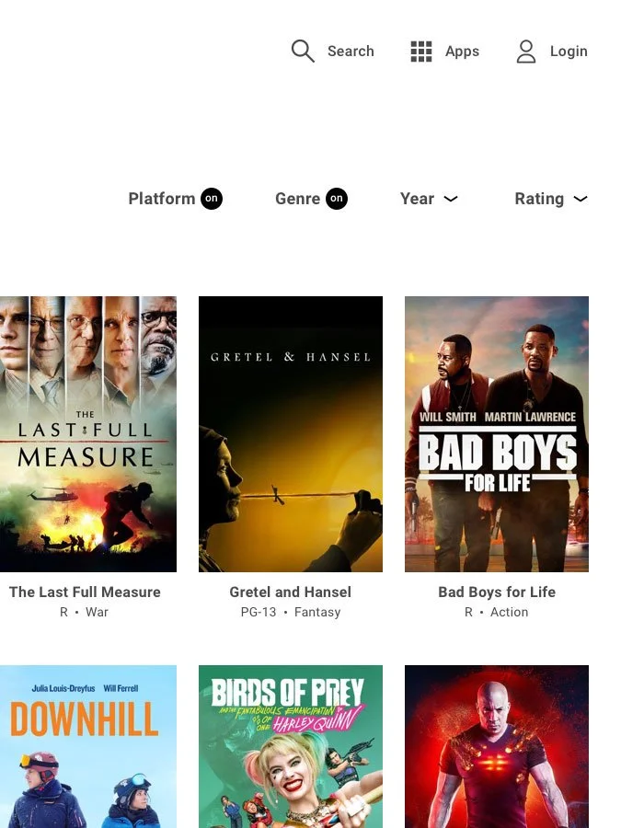
Task: Expand the Year dropdown chevron
Action: [x=450, y=199]
